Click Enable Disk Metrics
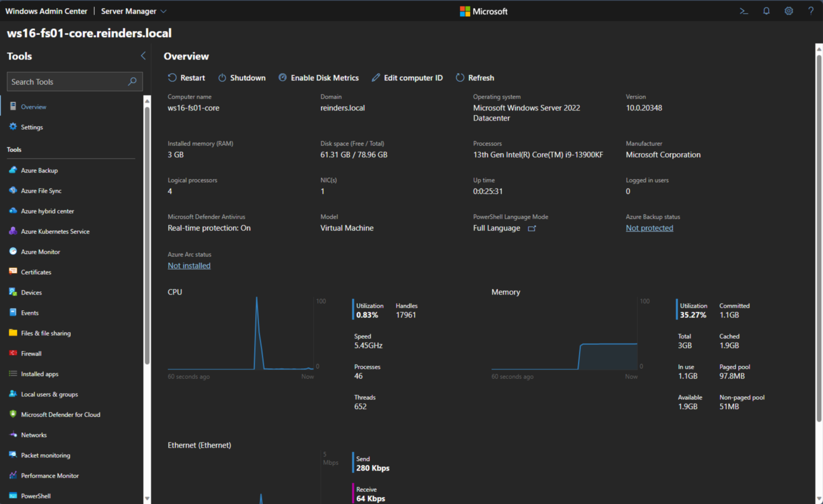This screenshot has width=823, height=504. click(x=319, y=78)
